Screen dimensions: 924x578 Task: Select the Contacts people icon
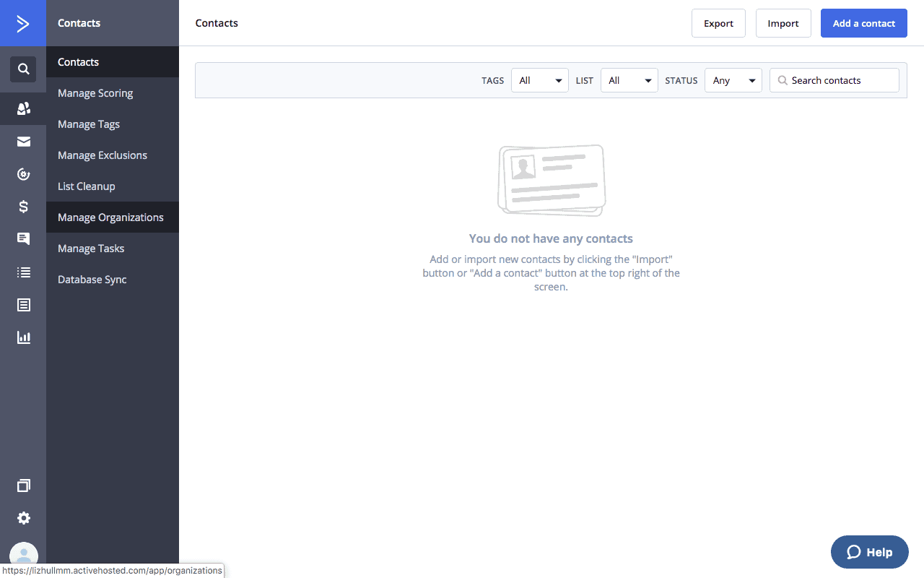click(x=23, y=108)
